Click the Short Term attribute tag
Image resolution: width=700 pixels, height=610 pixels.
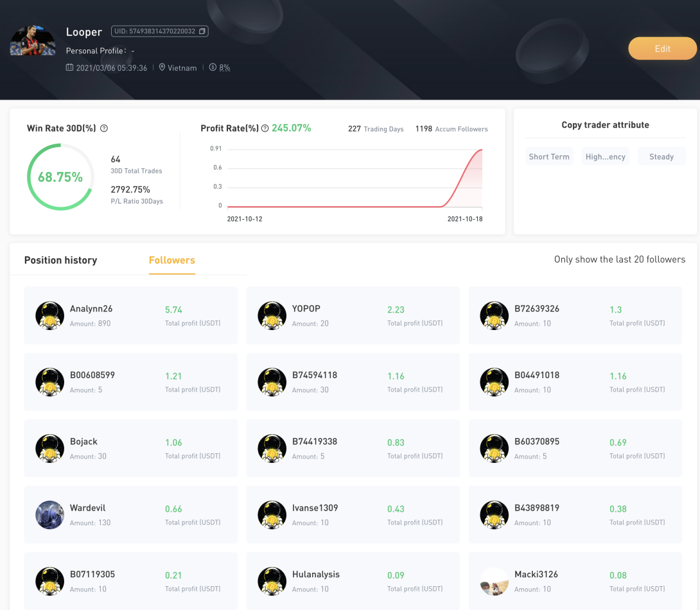point(549,157)
